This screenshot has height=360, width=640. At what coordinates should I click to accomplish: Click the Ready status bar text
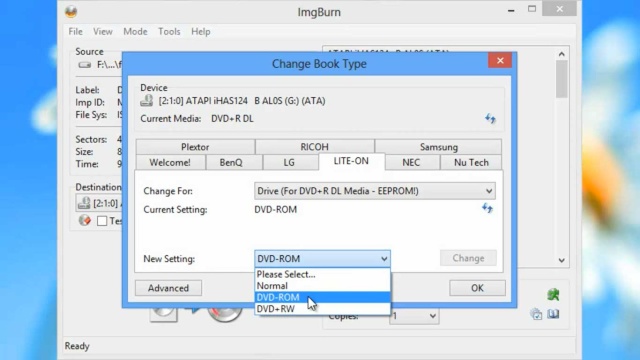tap(77, 346)
